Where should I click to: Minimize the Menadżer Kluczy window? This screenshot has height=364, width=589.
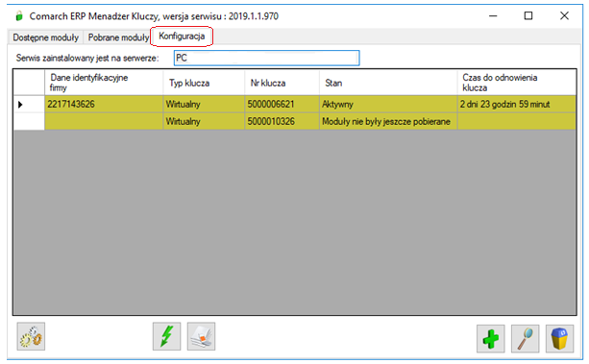[493, 15]
